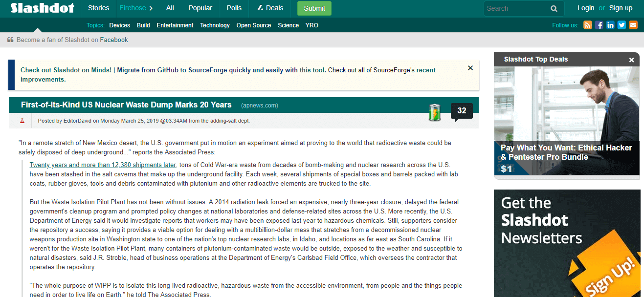Open the Stories menu item
Image resolution: width=644 pixels, height=297 pixels.
(x=98, y=8)
